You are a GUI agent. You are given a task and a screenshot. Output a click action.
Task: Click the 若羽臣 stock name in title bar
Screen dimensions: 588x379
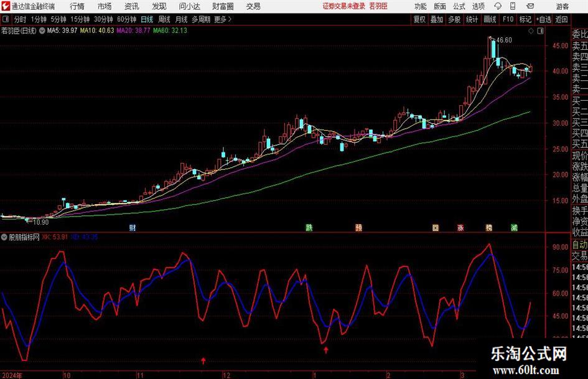378,6
